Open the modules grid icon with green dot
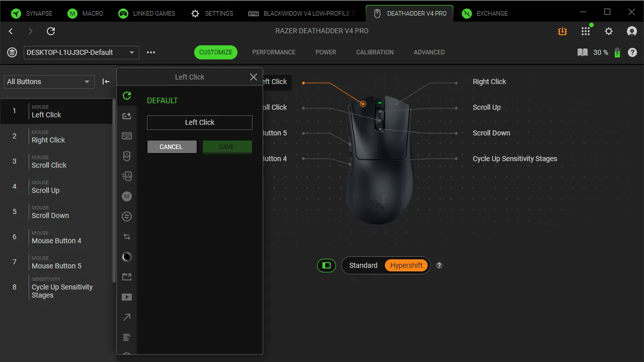The height and width of the screenshot is (362, 644). [586, 31]
